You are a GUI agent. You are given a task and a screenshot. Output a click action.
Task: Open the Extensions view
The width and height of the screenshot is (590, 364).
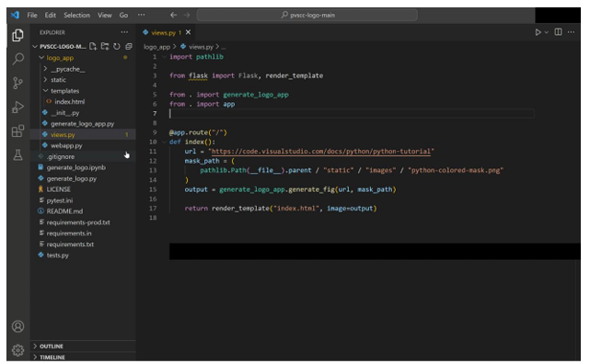pos(17,131)
